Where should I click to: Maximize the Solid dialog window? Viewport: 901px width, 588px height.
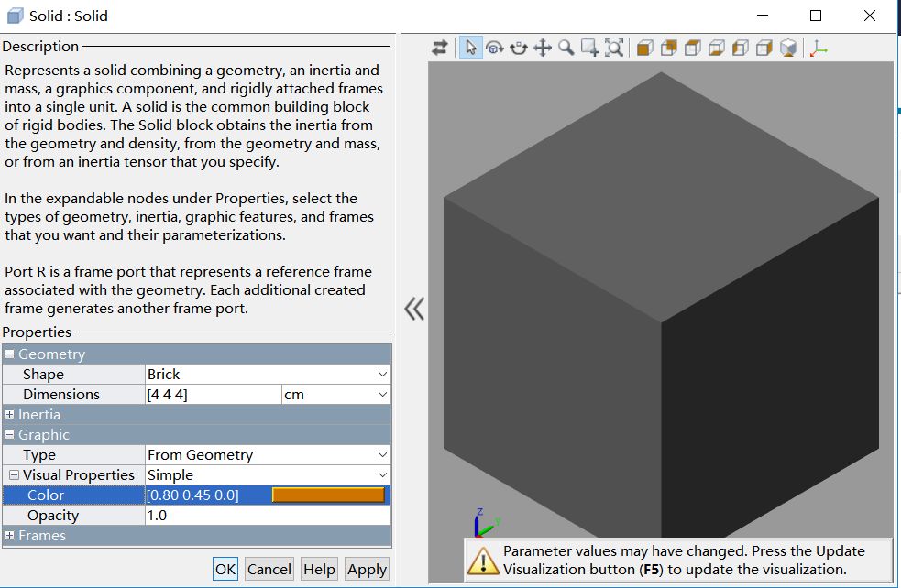816,16
